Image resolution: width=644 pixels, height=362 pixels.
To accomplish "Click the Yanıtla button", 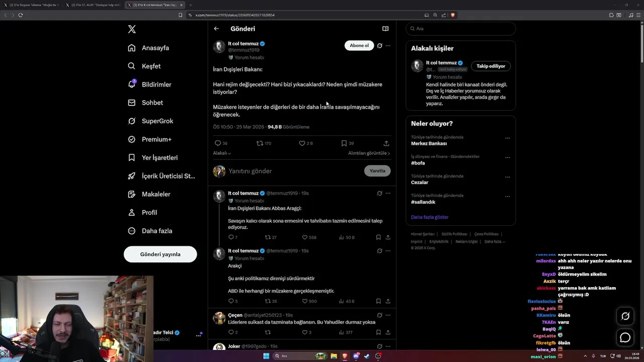I will (x=377, y=171).
